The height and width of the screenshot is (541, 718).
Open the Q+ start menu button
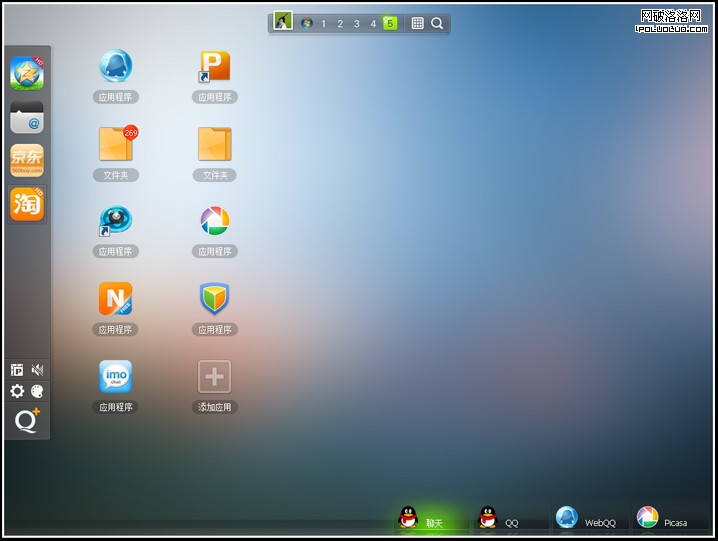pos(27,421)
